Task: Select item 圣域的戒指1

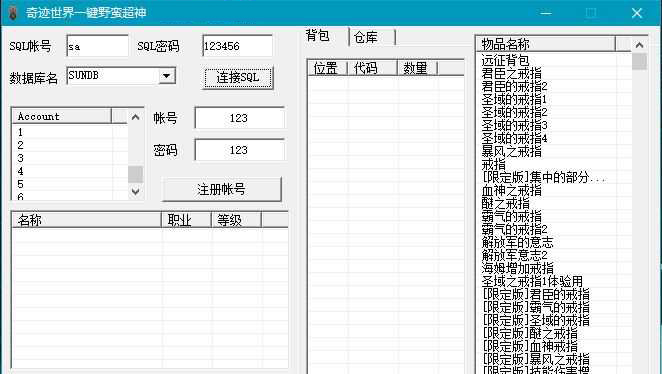Action: (514, 99)
